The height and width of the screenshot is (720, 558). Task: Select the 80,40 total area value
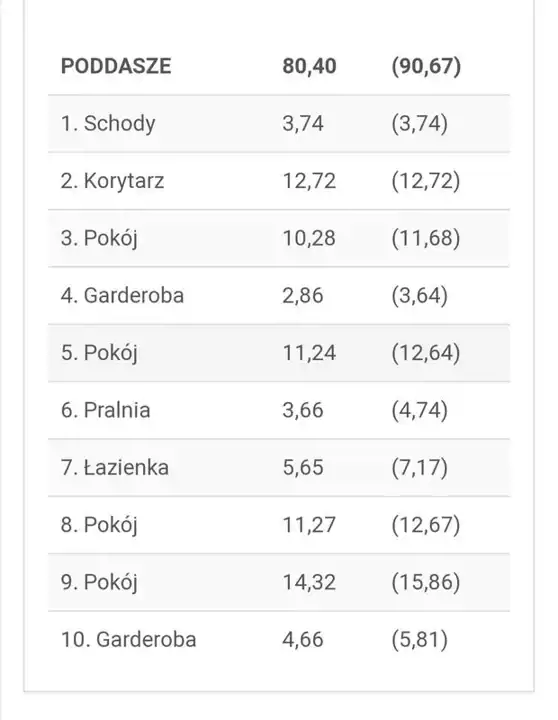(x=309, y=66)
